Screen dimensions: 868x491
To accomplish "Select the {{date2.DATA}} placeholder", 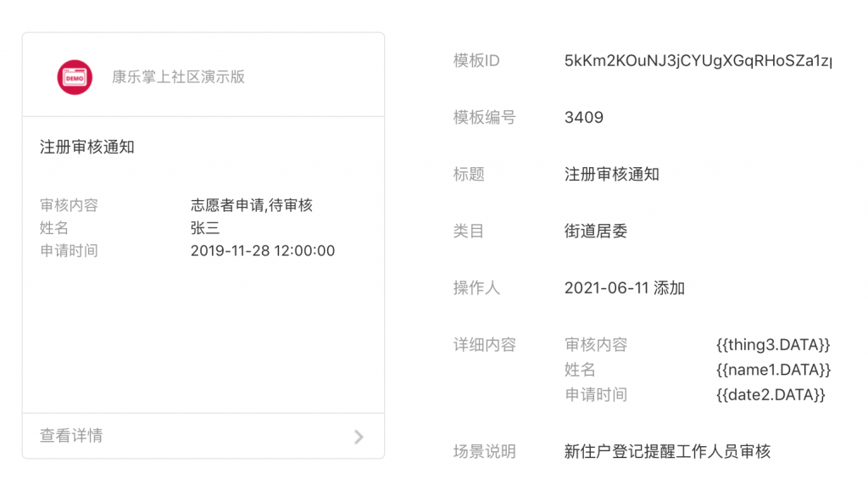I will (771, 394).
